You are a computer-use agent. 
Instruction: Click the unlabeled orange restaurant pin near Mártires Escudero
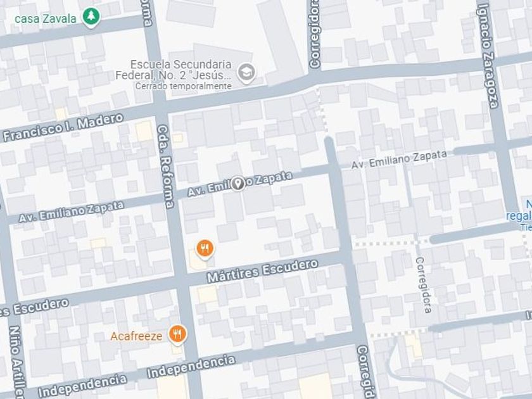(205, 250)
